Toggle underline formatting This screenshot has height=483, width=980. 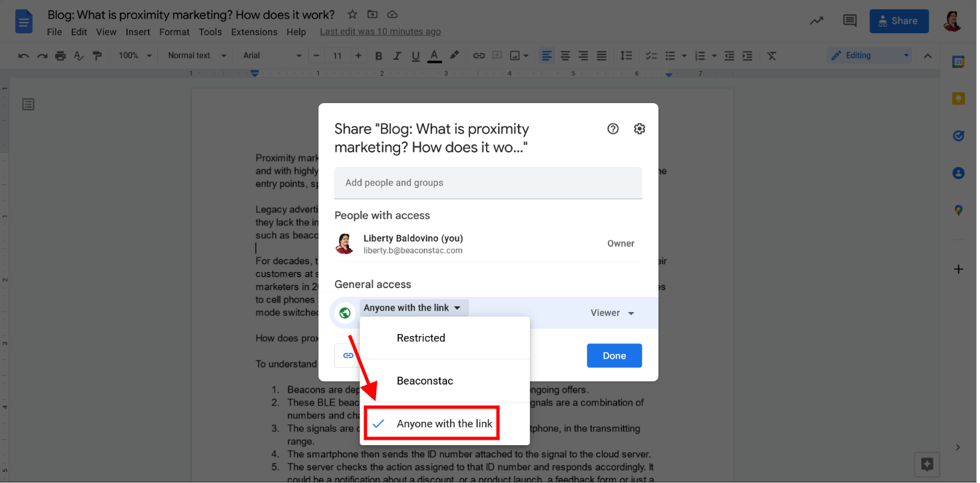pos(415,56)
